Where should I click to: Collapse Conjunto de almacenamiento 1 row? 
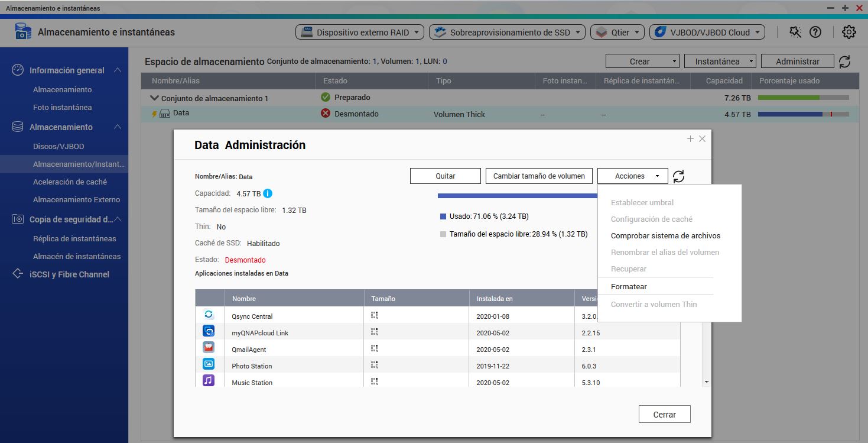[155, 98]
